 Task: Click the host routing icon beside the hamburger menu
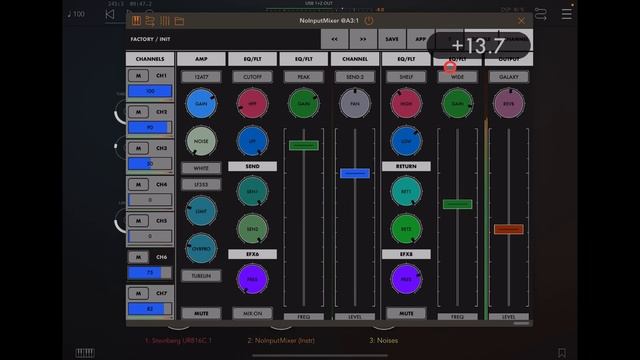[x=541, y=14]
